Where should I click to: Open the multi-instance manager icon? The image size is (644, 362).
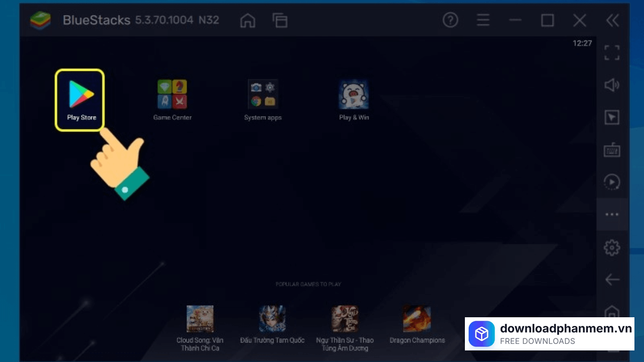[280, 21]
